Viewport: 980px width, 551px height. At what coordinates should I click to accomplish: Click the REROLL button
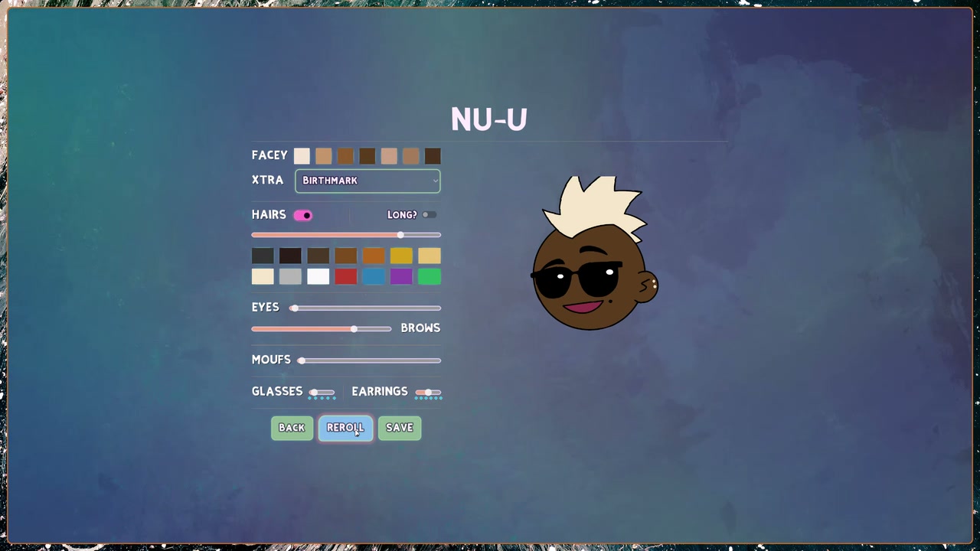coord(345,428)
